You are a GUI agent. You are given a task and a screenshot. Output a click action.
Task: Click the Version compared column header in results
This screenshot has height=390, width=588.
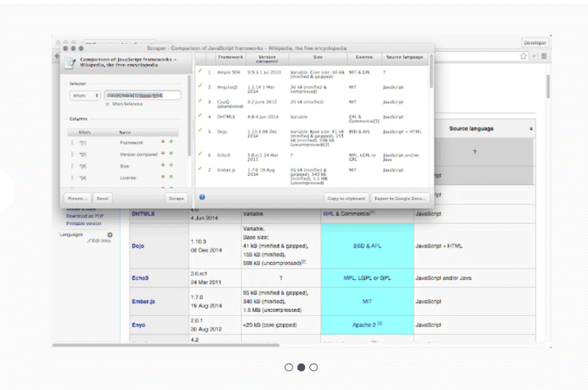(x=267, y=59)
